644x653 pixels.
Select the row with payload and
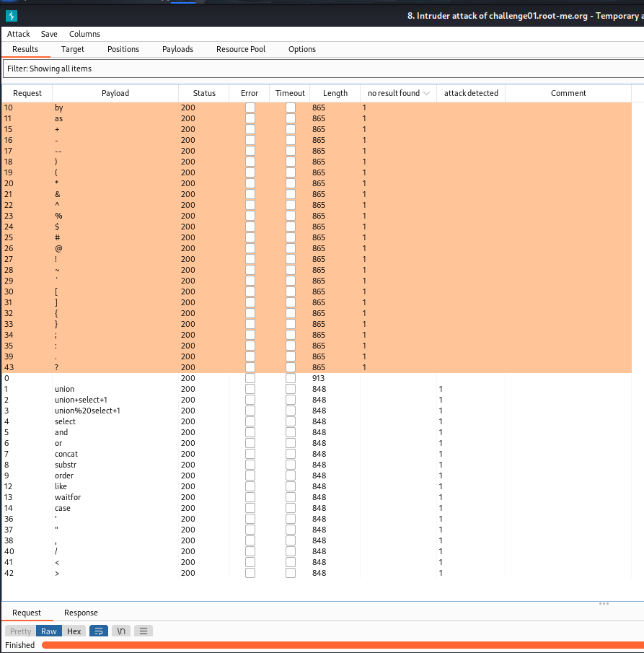317,432
